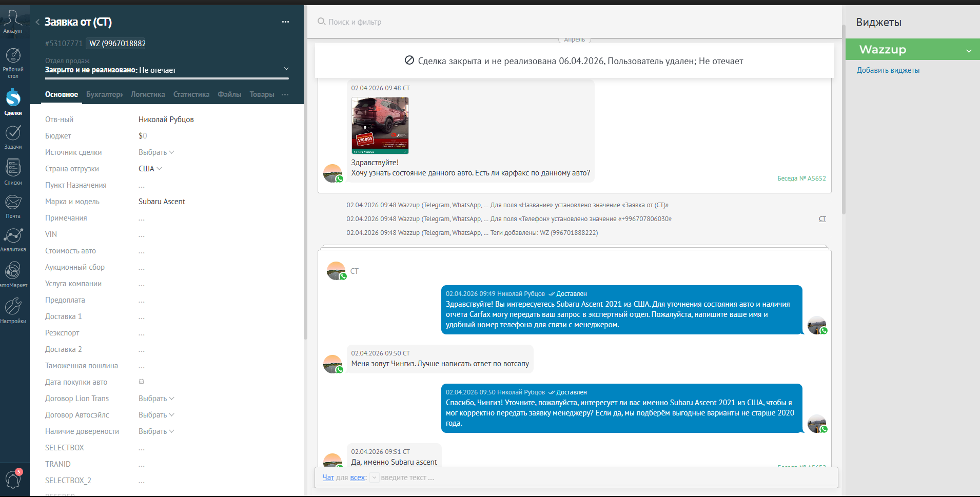Screen dimensions: 980x497
Task: Click the Николай Рубцов responsible user value
Action: click(x=166, y=120)
